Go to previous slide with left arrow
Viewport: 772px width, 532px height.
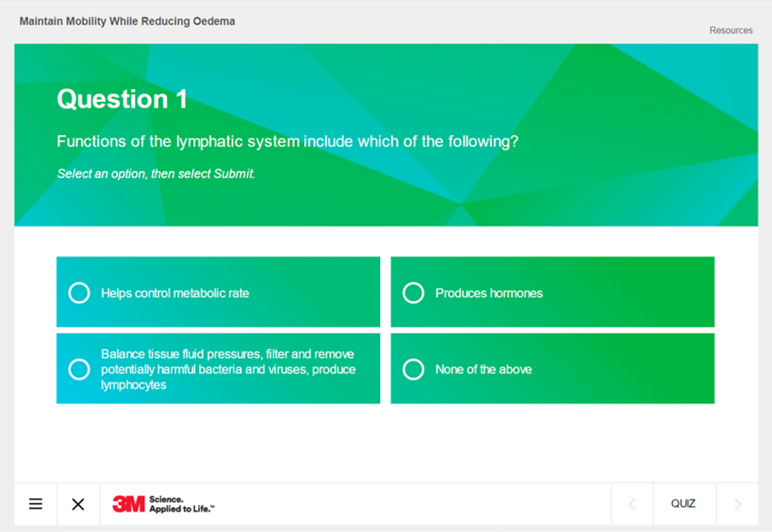(x=632, y=504)
